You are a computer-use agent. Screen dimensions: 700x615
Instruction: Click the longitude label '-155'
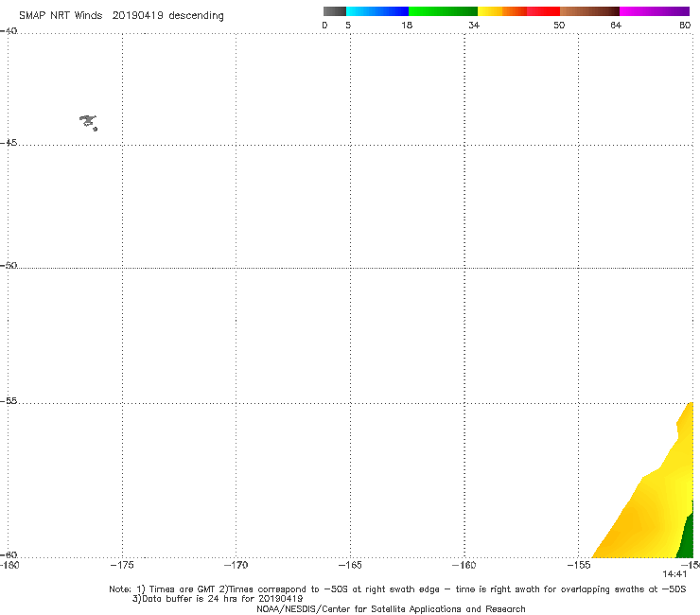579,566
